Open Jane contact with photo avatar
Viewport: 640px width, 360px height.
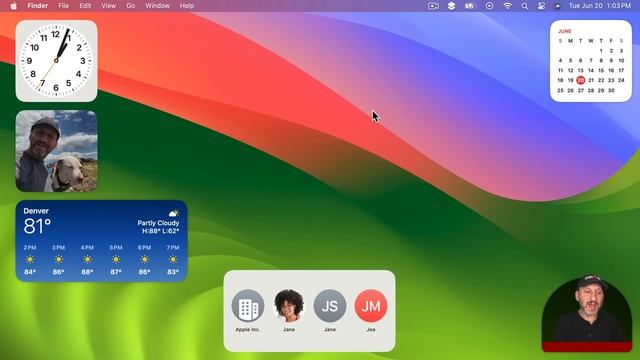(x=289, y=306)
